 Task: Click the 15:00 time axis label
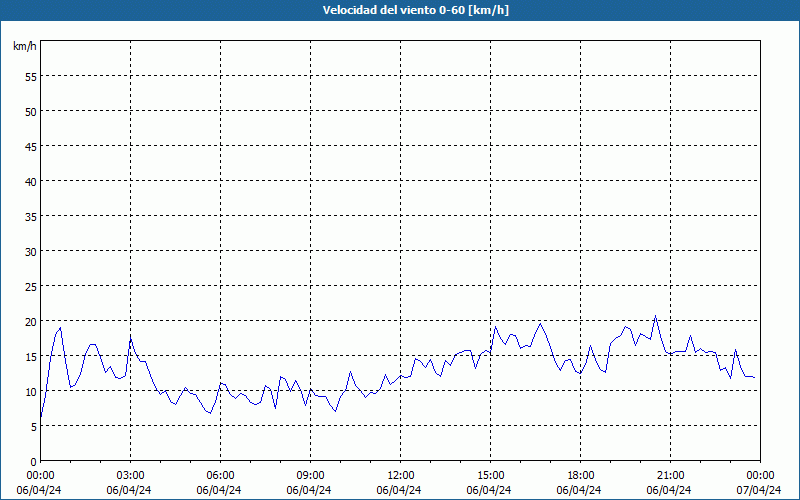click(491, 476)
